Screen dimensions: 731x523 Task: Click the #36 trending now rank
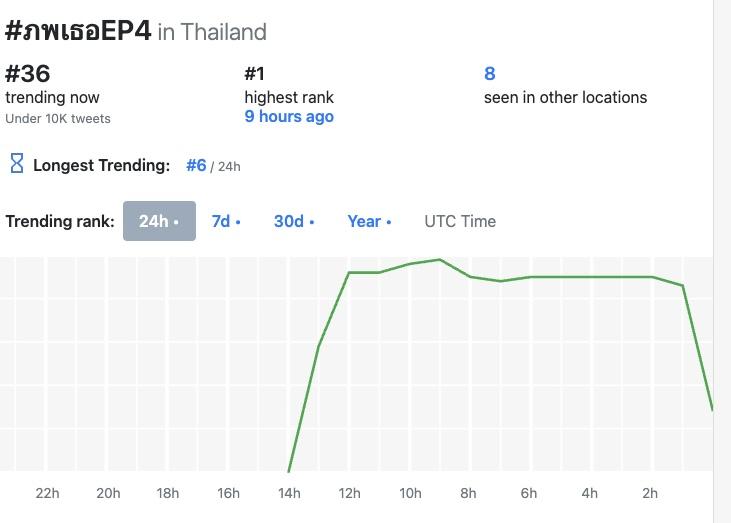point(28,73)
